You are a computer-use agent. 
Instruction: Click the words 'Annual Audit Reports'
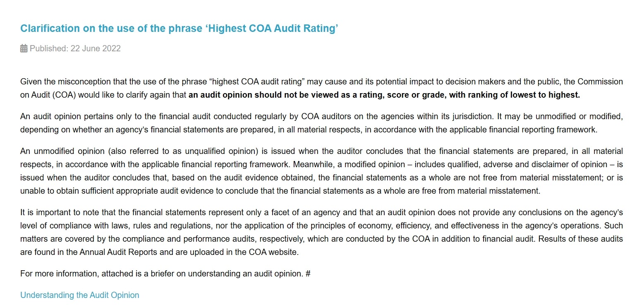[119, 252]
